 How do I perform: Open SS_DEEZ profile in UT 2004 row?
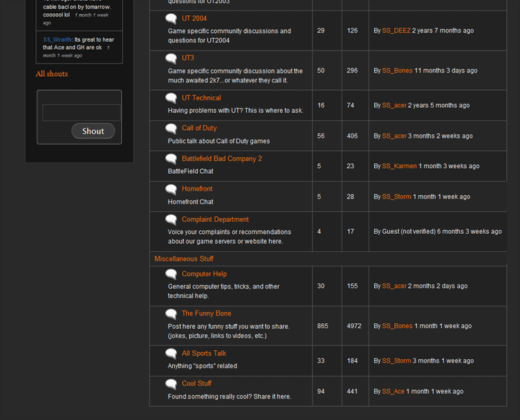[396, 30]
